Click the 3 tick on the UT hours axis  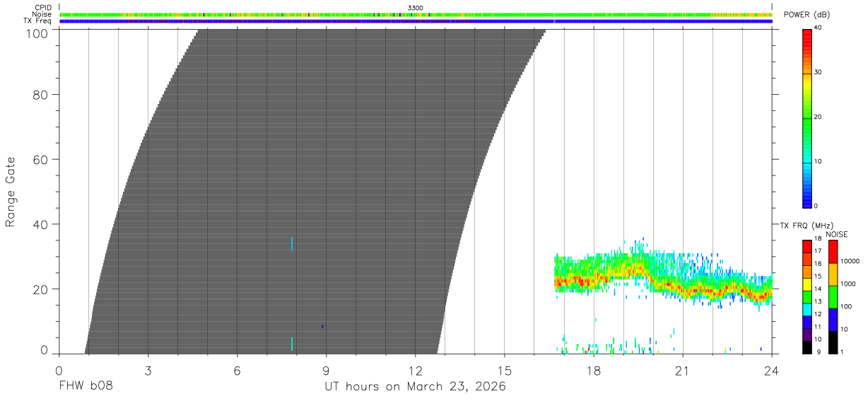tap(148, 370)
